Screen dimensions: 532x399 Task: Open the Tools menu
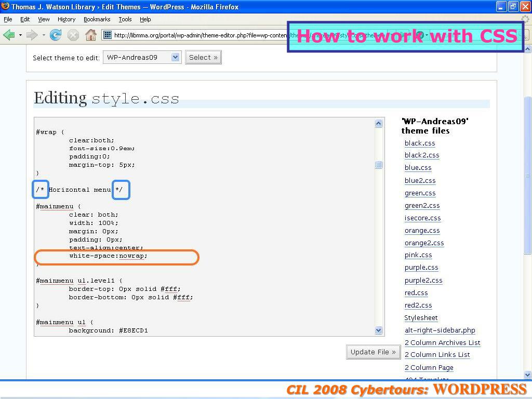point(125,19)
